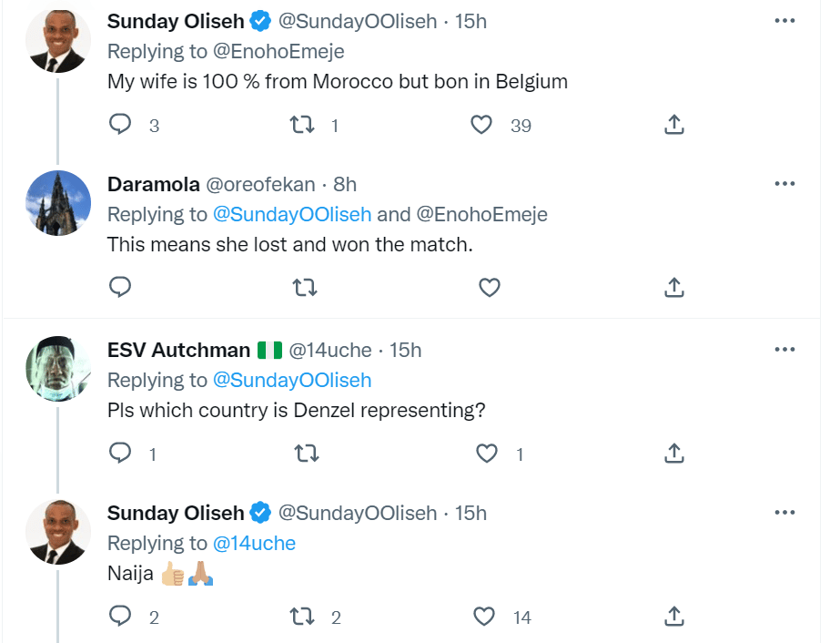The width and height of the screenshot is (840, 643).
Task: Open more options on the 'Naija' tweet
Action: (x=784, y=513)
